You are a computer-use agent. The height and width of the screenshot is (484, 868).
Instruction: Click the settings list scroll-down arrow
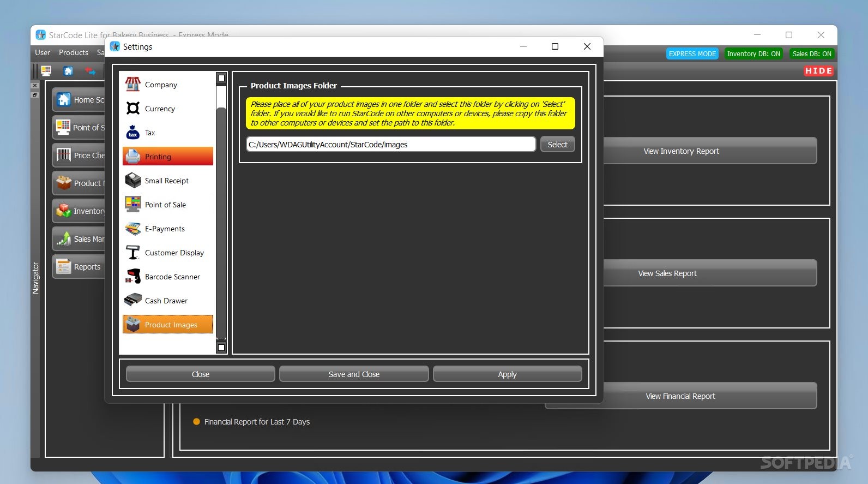tap(221, 347)
